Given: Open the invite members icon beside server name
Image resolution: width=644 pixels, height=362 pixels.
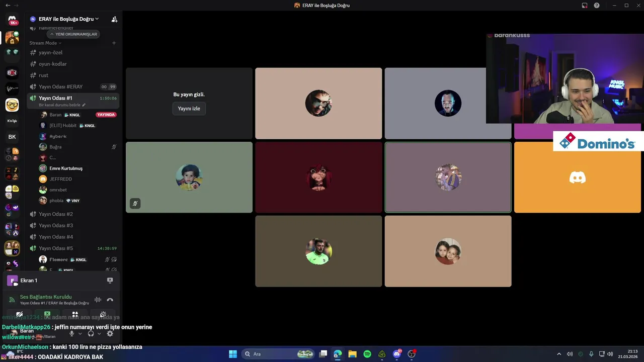Looking at the screenshot, I should (114, 19).
